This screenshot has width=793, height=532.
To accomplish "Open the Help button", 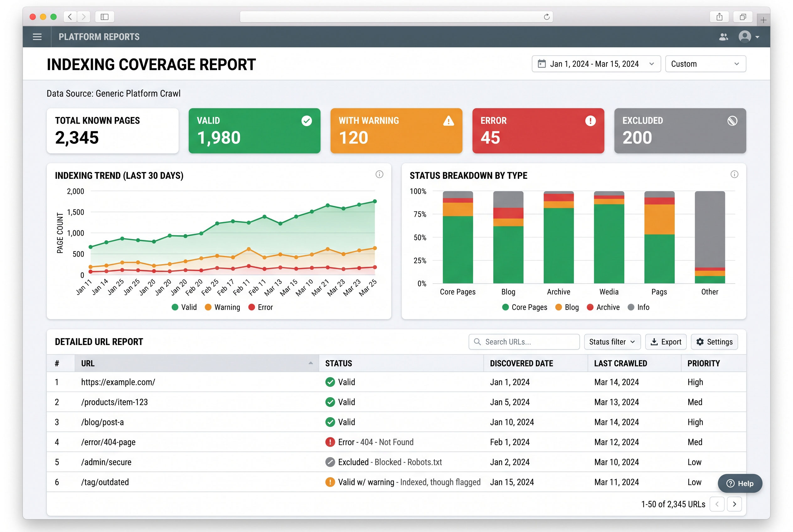I will click(740, 483).
